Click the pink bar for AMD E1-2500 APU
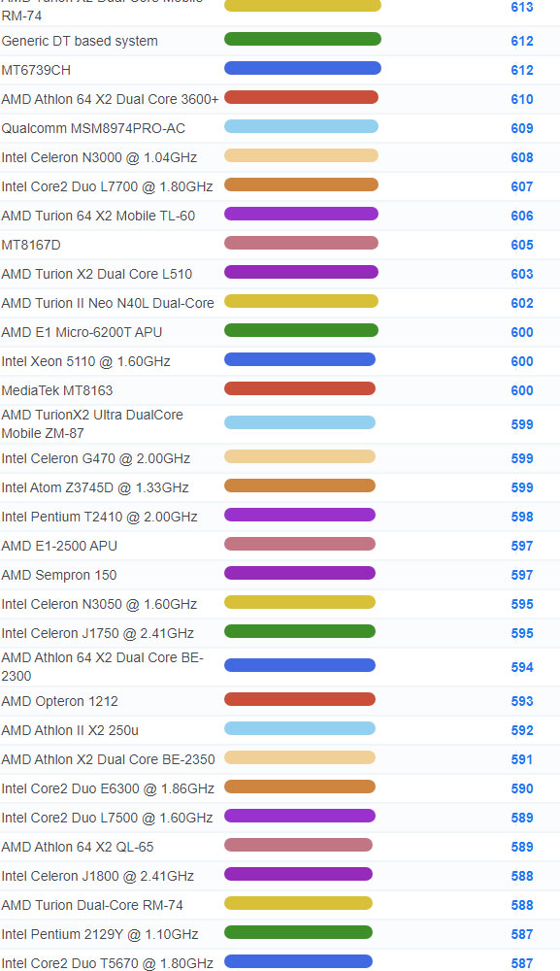Screen dimensions: 560x971 click(300, 544)
